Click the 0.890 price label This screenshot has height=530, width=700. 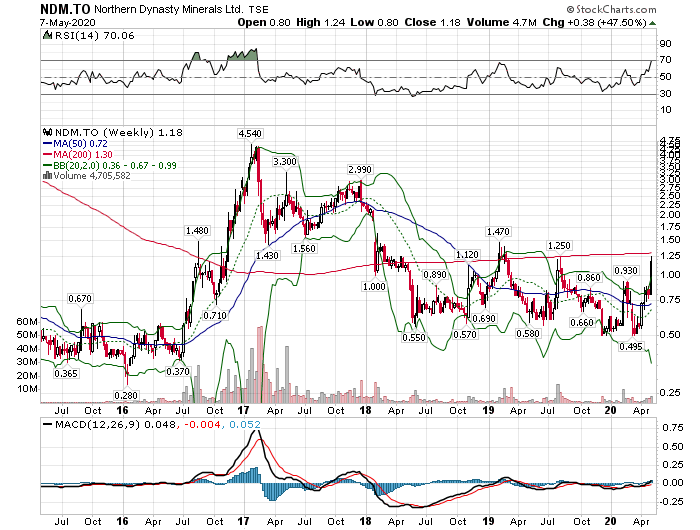(x=435, y=275)
